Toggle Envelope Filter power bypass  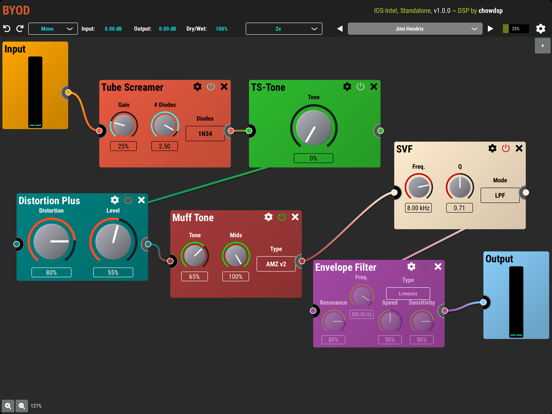pyautogui.click(x=425, y=266)
